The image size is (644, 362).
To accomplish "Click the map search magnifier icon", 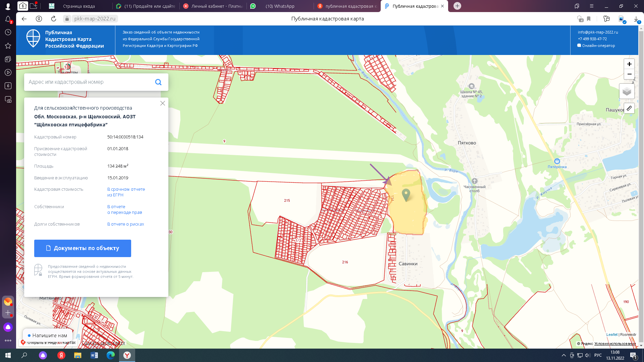I will click(158, 82).
